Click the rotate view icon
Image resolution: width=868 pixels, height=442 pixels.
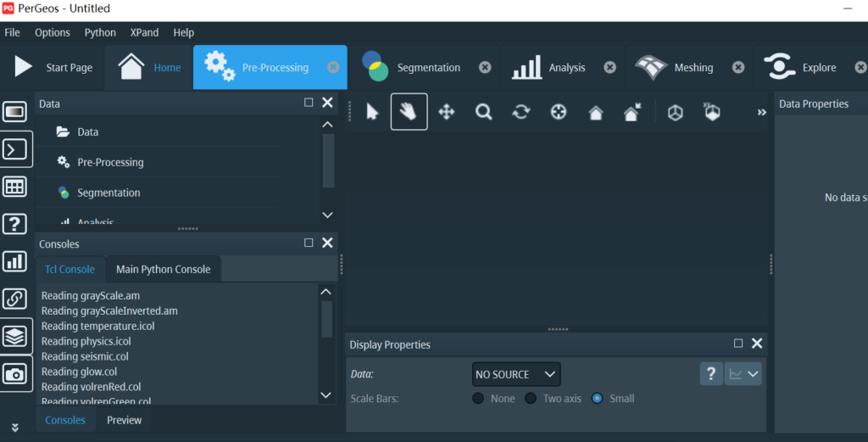pos(521,112)
